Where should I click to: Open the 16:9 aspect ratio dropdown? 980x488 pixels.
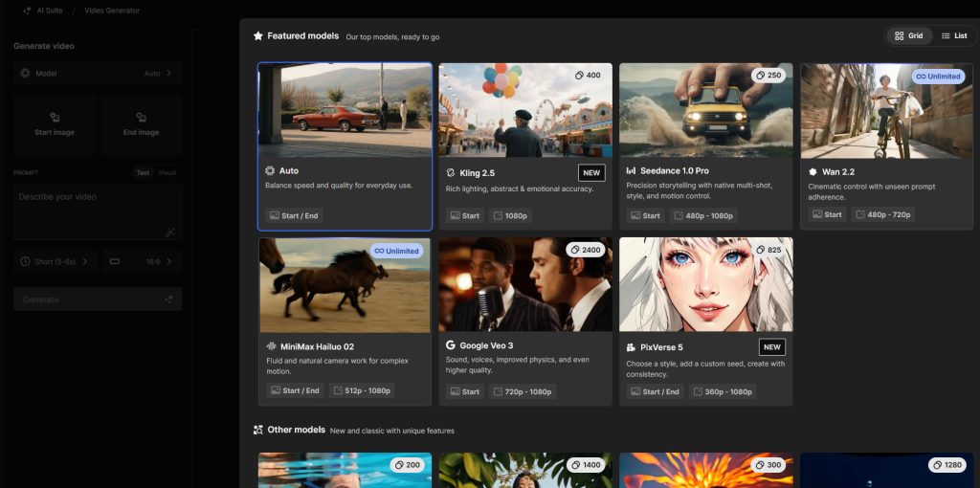143,261
